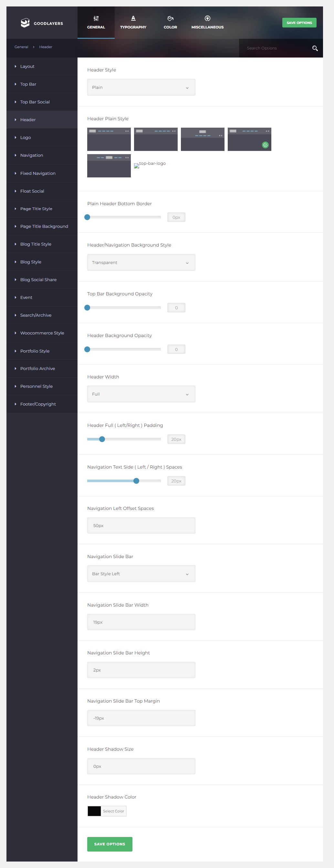Click the Typography letter icon

133,18
